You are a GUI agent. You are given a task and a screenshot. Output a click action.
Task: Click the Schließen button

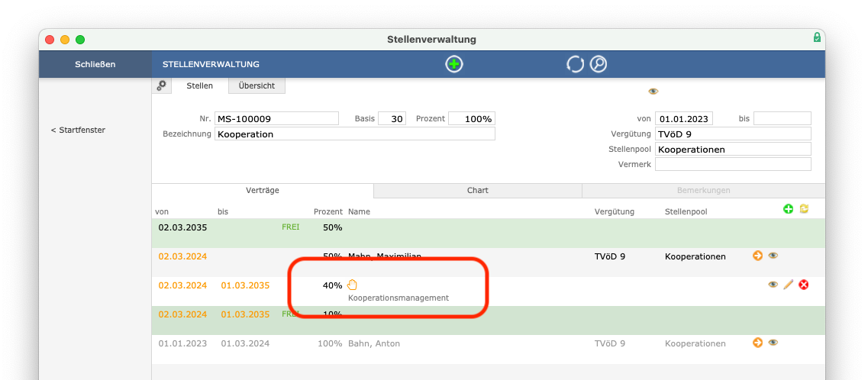click(x=95, y=64)
